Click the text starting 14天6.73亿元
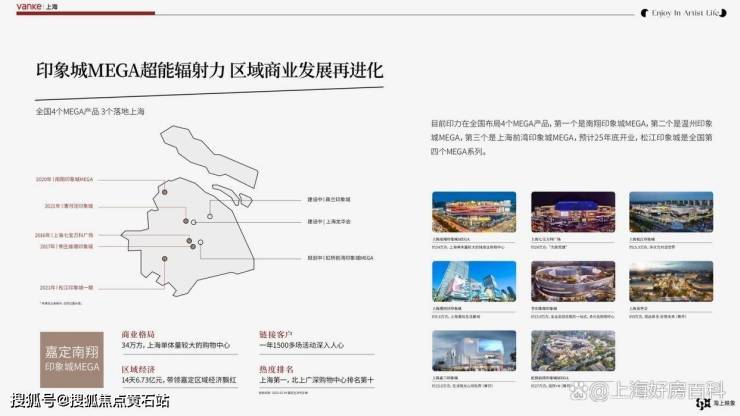 [x=179, y=380]
